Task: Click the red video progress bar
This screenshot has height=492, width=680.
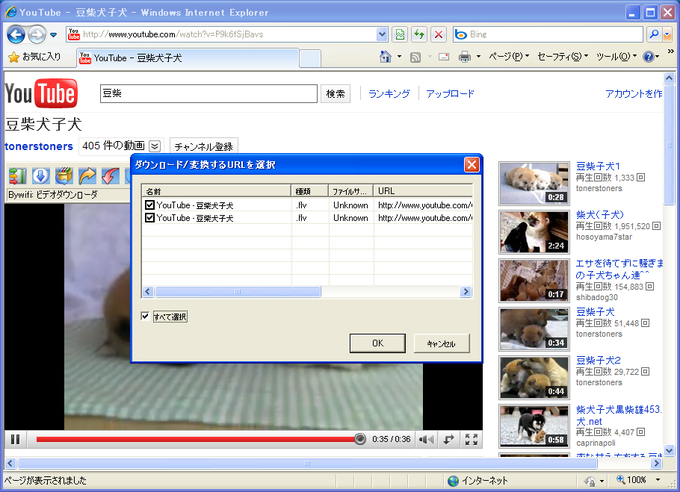Action: point(198,440)
